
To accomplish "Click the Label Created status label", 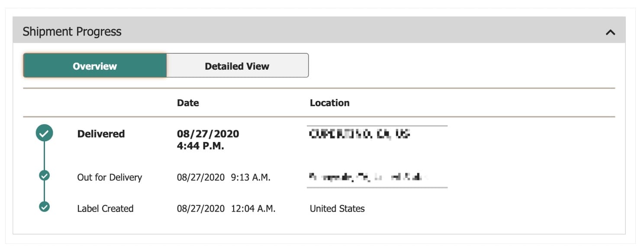I will pyautogui.click(x=105, y=209).
